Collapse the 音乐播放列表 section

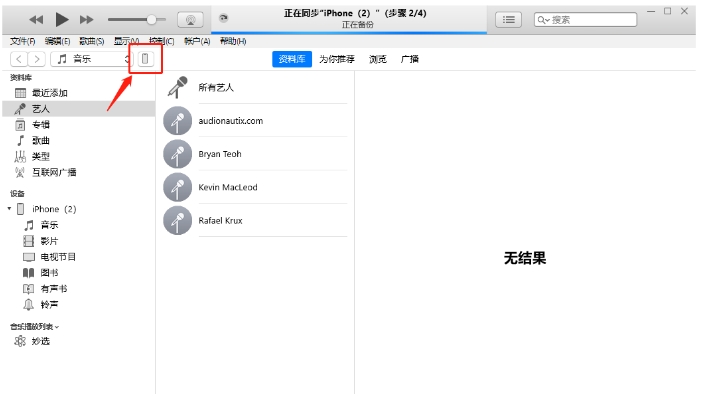click(34, 326)
